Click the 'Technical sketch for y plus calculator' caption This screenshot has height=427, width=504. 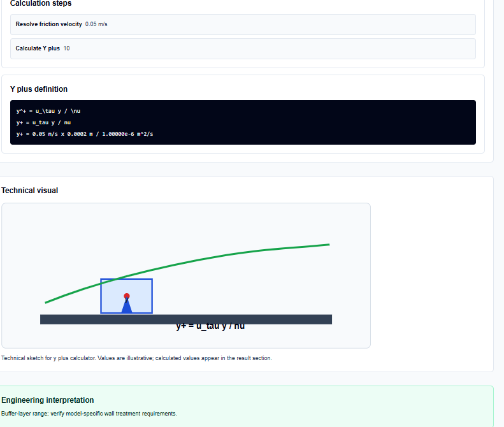pos(136,358)
